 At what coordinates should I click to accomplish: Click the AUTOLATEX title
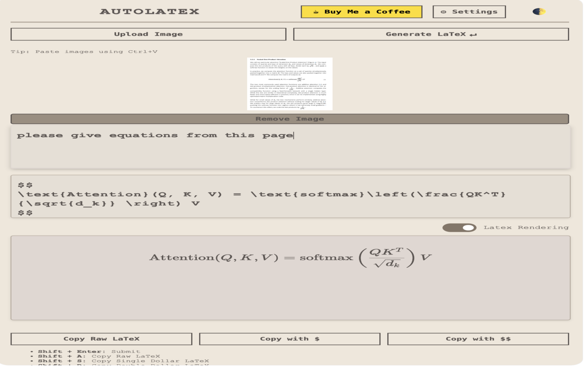pyautogui.click(x=149, y=11)
